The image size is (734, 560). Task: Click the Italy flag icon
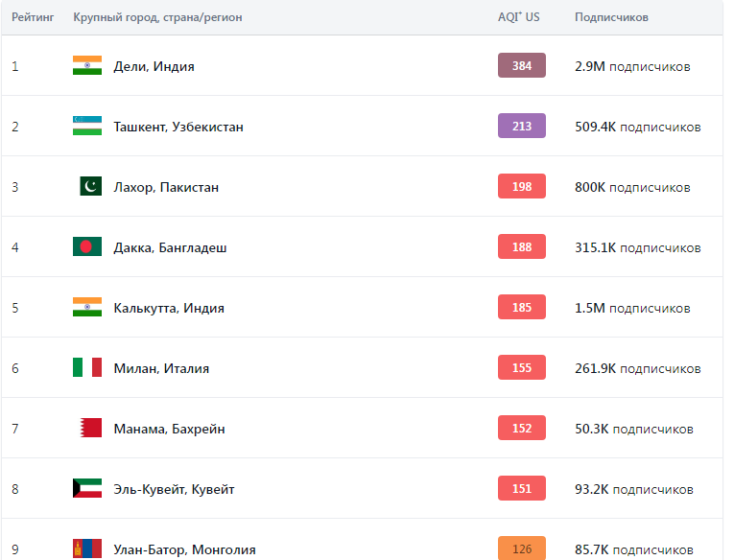(87, 368)
